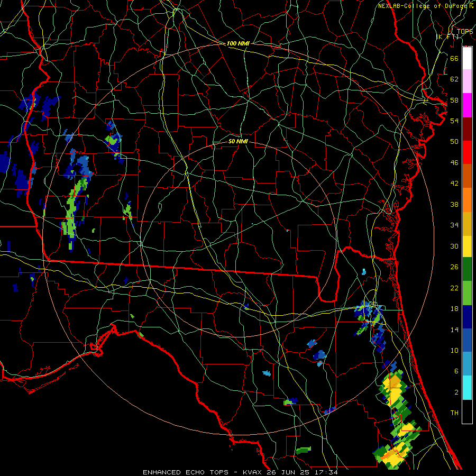Click the "K FT" units label

(x=447, y=36)
